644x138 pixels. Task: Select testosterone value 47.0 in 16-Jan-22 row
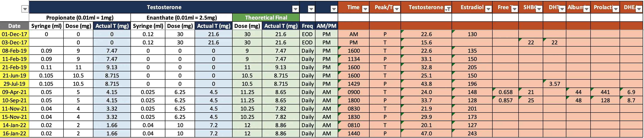(426, 133)
